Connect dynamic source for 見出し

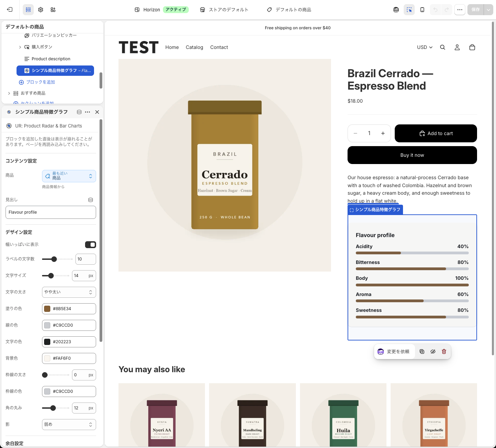91,200
